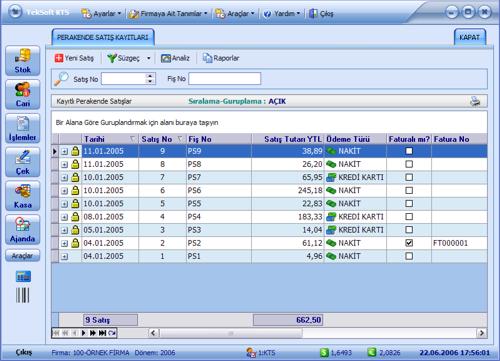This screenshot has height=361, width=500.
Task: Click the euro rate icon in status bar
Action: pyautogui.click(x=372, y=352)
